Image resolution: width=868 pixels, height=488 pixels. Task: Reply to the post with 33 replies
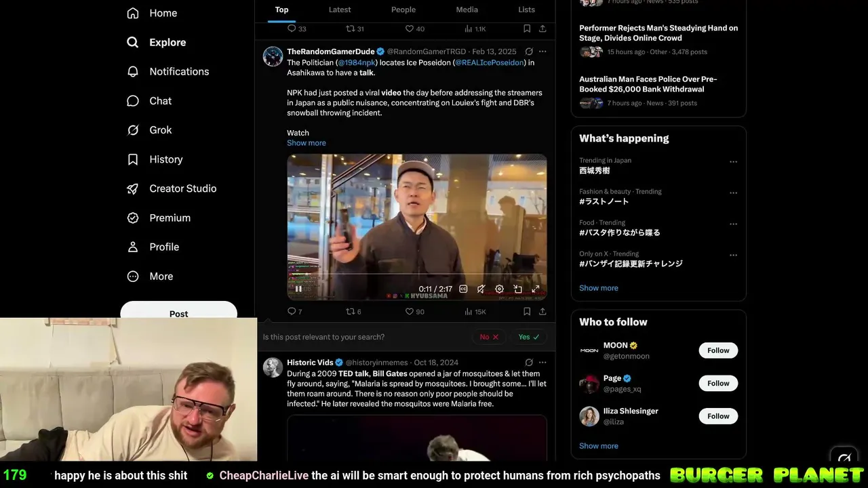pos(296,28)
